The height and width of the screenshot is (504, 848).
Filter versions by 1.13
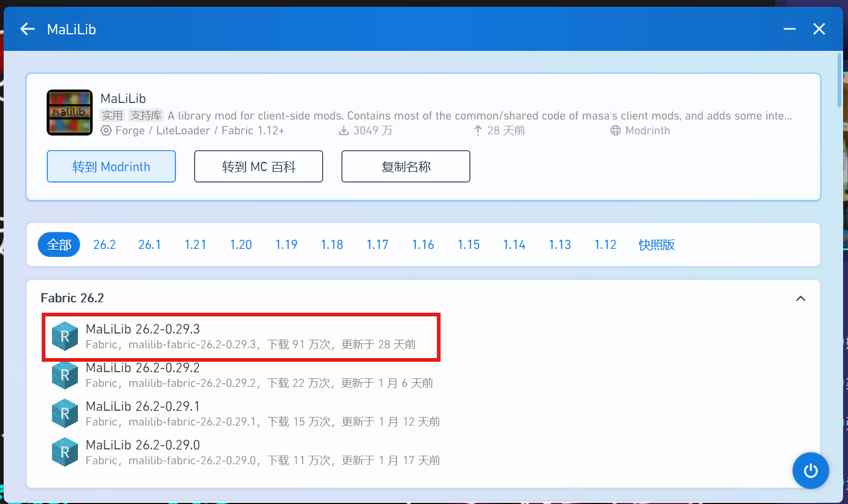pyautogui.click(x=560, y=245)
